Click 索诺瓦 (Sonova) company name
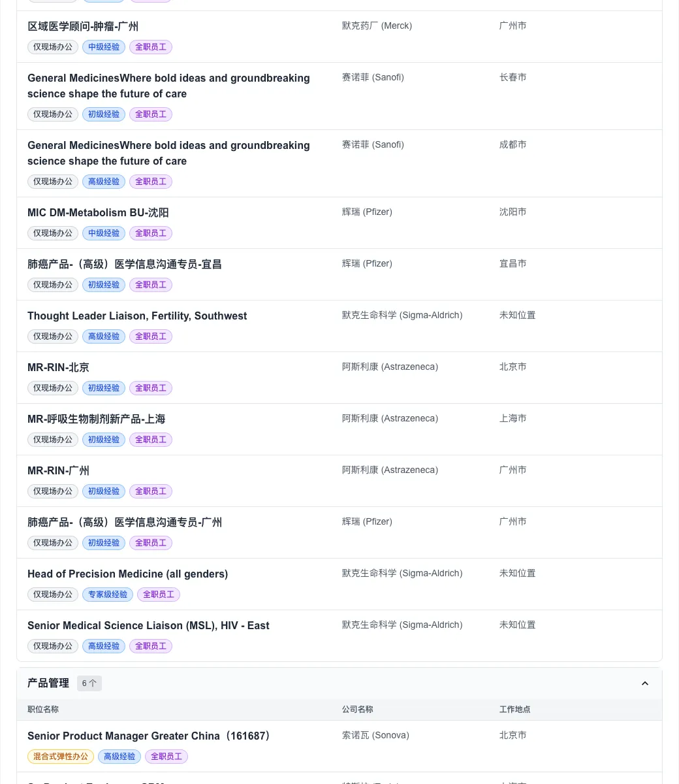Image resolution: width=679 pixels, height=784 pixels. [x=375, y=736]
